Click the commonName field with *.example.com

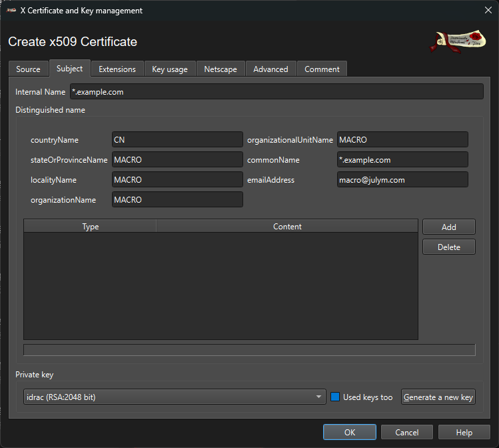click(402, 159)
